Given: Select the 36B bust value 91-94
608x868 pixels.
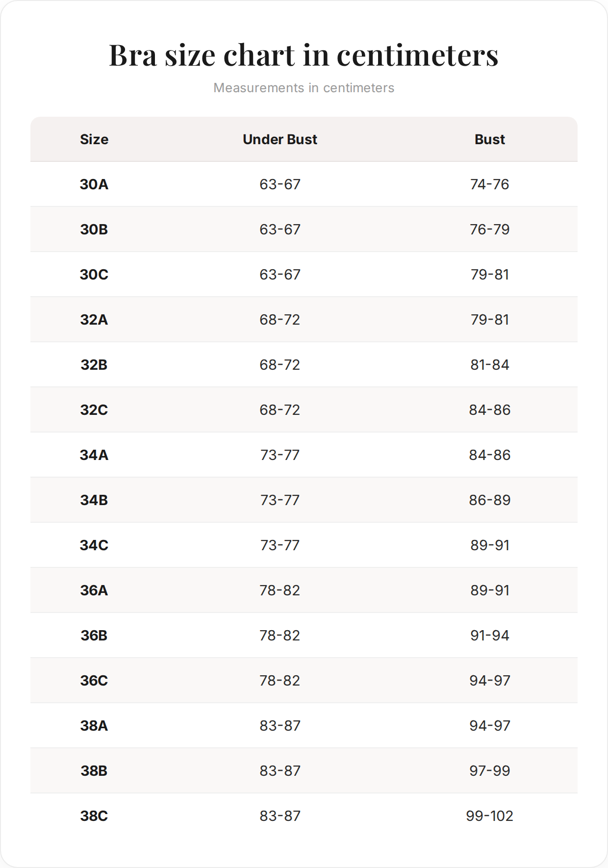Looking at the screenshot, I should (x=490, y=636).
